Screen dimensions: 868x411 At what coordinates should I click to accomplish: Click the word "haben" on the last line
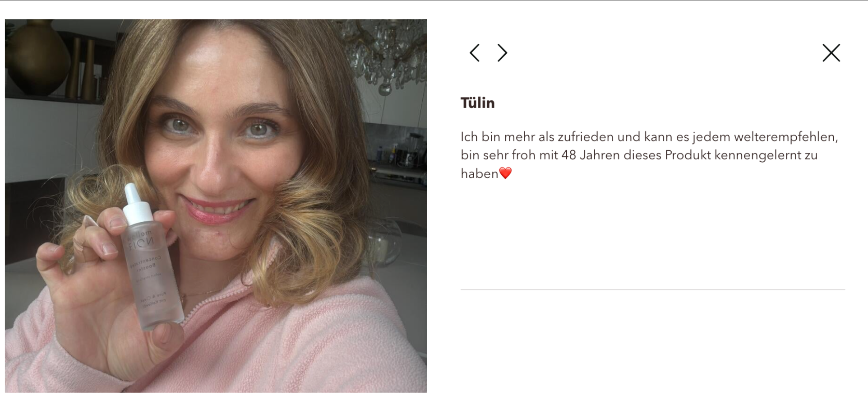pos(479,173)
